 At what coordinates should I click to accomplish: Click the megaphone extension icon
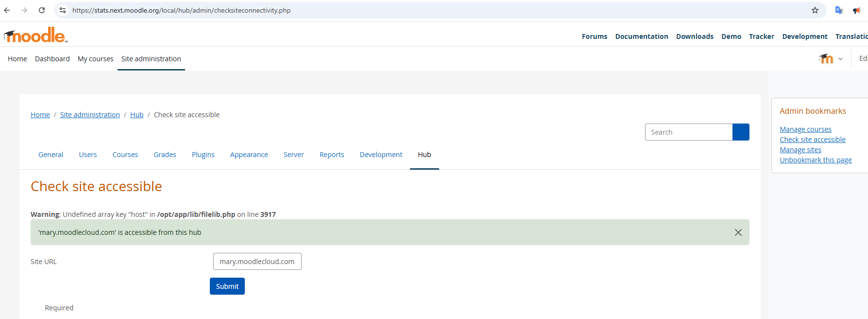[857, 10]
